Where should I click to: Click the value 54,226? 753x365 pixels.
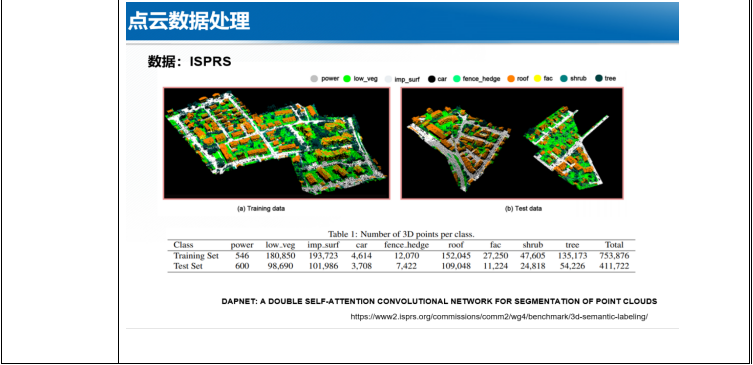(x=572, y=266)
